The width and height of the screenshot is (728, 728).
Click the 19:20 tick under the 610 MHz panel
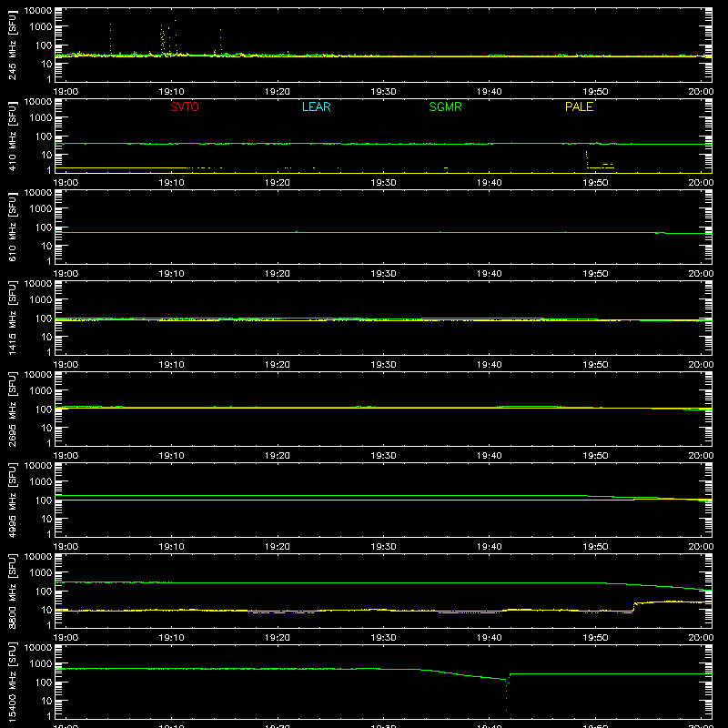(x=278, y=274)
